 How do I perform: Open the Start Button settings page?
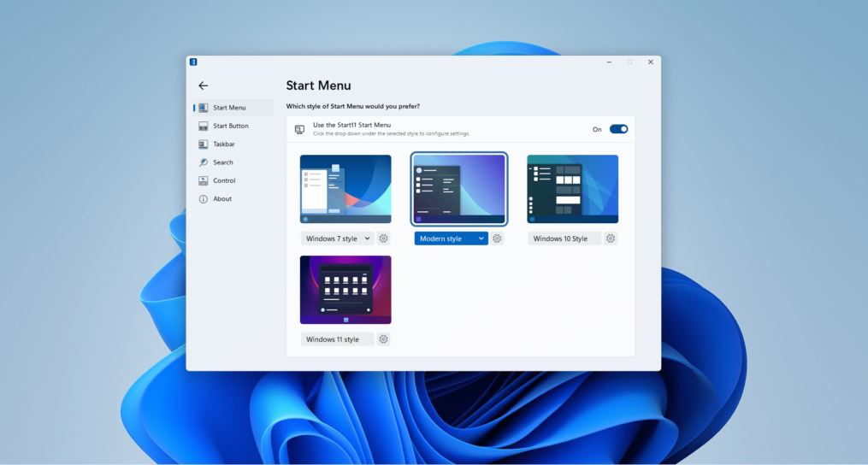tap(233, 126)
